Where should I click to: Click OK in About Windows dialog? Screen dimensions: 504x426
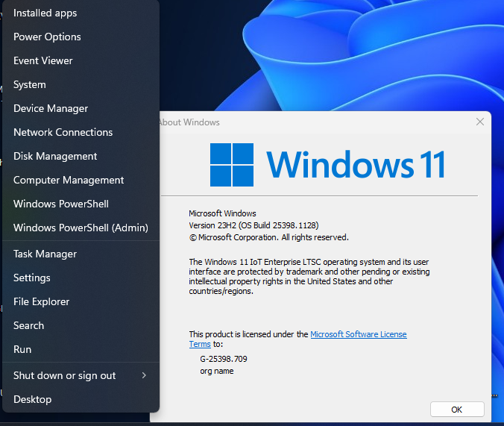click(x=457, y=410)
